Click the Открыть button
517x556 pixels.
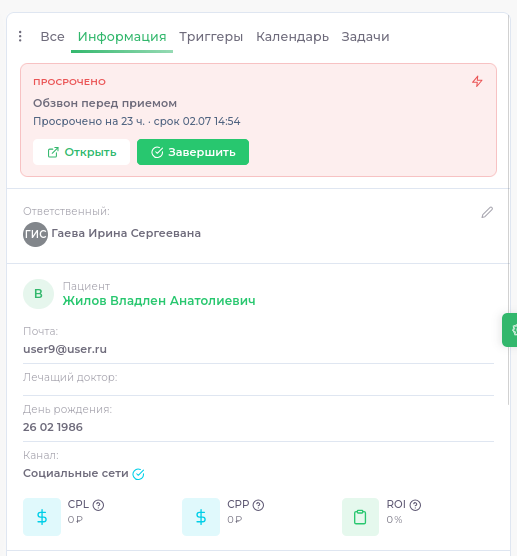(82, 152)
